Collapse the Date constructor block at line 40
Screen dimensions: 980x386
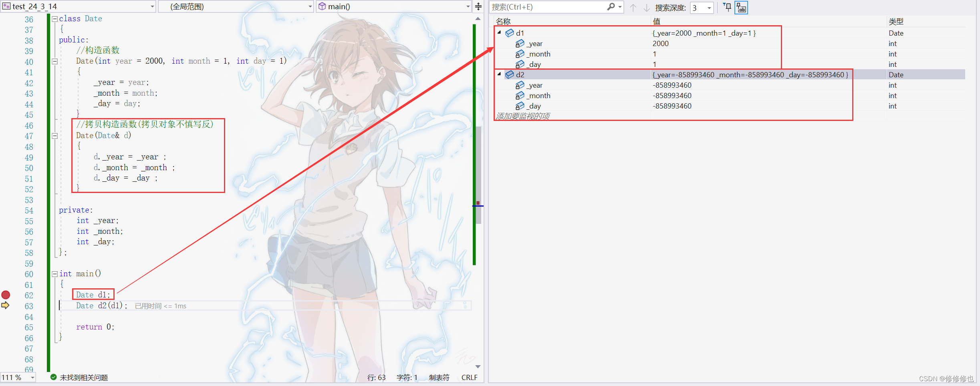point(55,61)
